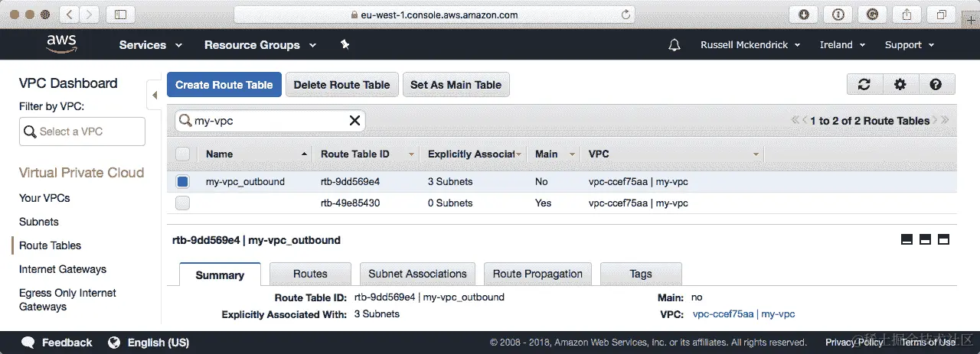Screen dimensions: 980x354
Task: Open the Feedback link in footer
Action: click(67, 343)
